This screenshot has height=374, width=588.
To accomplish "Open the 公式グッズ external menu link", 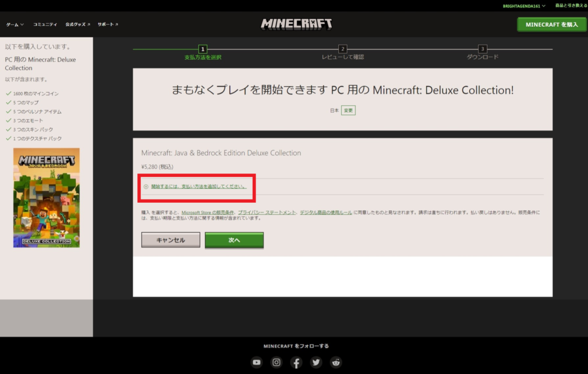I will pos(78,24).
